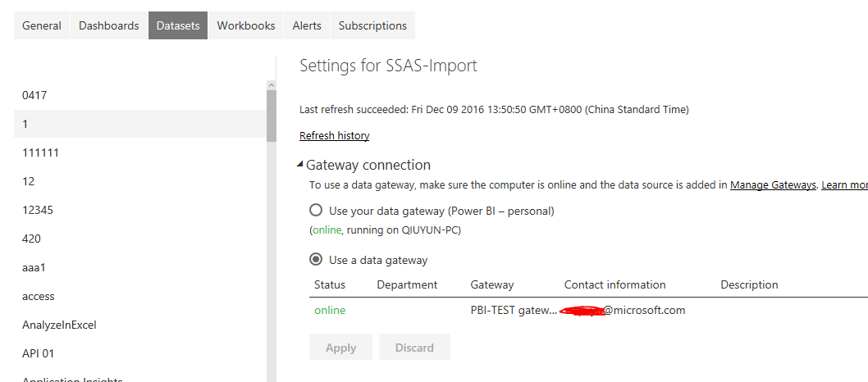Click scroll-up arrow of dataset list

272,85
